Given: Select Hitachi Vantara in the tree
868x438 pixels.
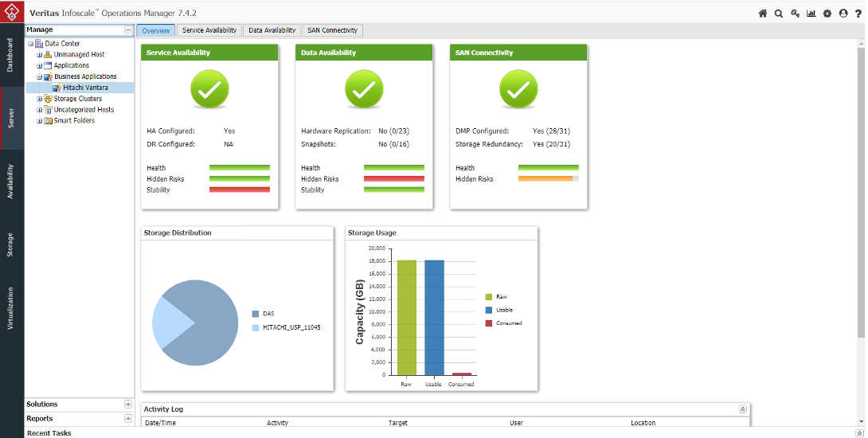Looking at the screenshot, I should (85, 88).
